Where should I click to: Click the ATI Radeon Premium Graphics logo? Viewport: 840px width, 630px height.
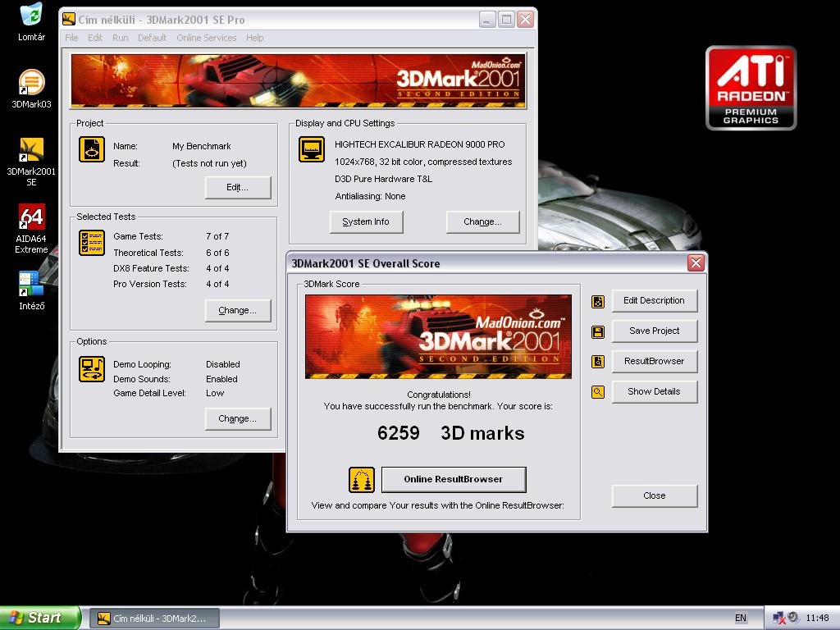click(x=751, y=88)
